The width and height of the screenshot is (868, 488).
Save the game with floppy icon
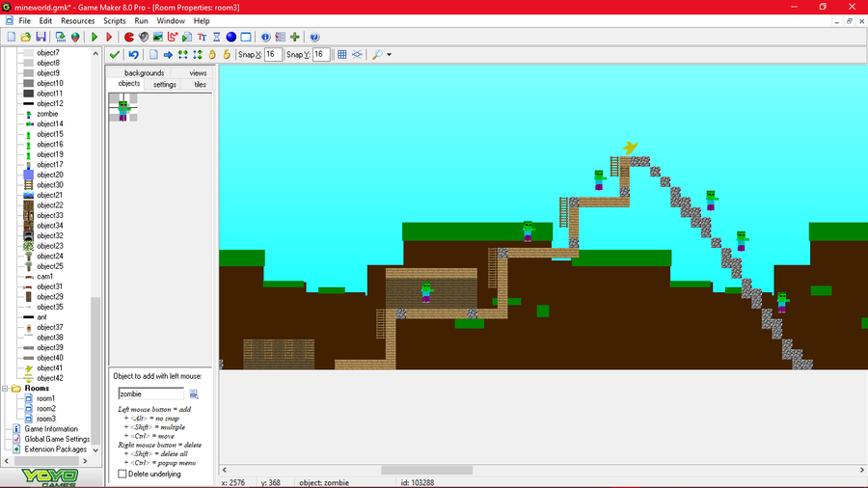pos(41,37)
